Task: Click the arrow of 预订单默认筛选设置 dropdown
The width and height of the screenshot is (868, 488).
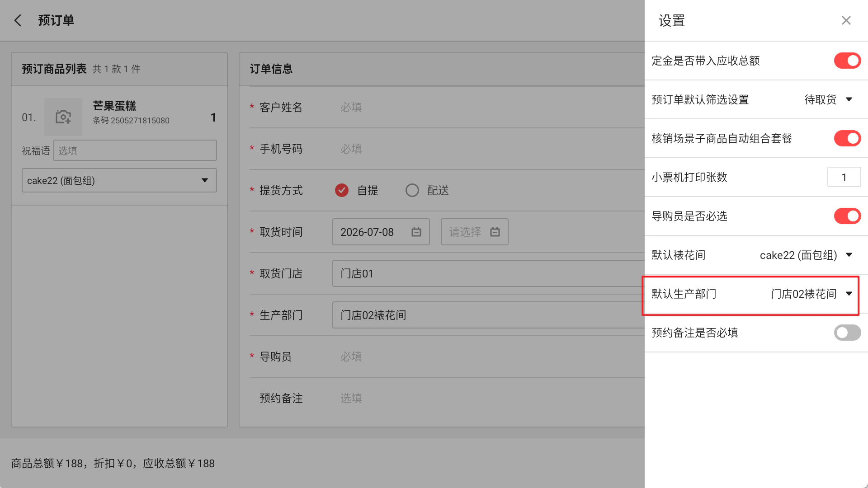Action: pos(849,99)
